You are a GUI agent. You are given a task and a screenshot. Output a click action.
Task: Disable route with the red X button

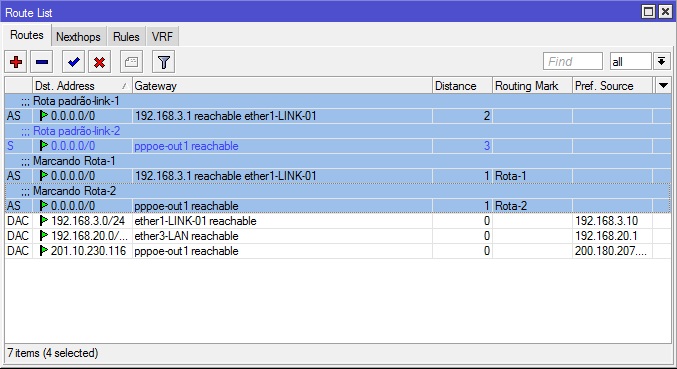pyautogui.click(x=99, y=62)
